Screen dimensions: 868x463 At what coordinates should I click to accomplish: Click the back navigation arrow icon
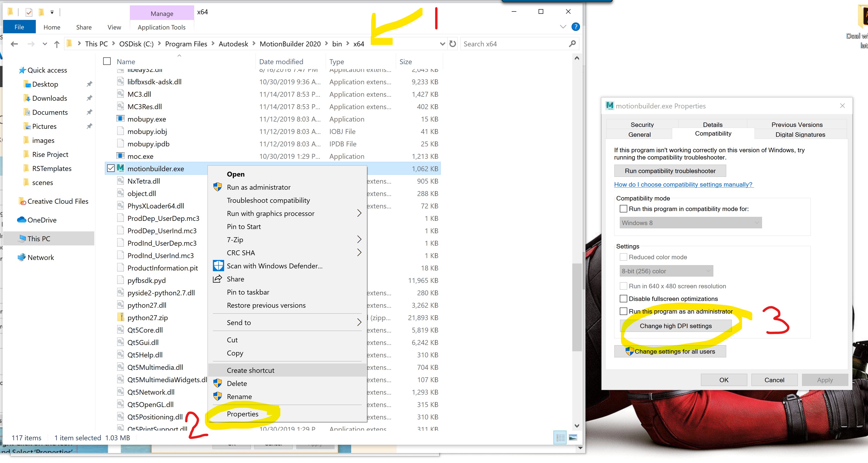point(14,44)
